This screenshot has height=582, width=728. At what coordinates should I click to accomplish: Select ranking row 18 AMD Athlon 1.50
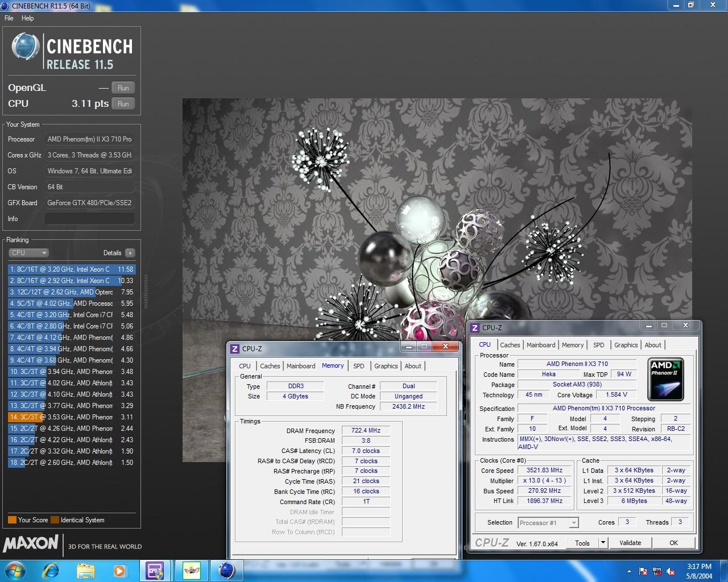click(x=72, y=463)
